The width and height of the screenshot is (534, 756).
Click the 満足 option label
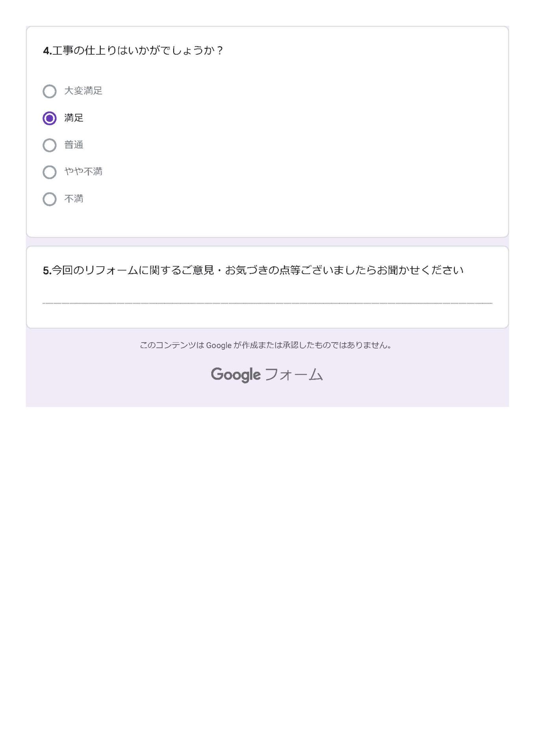74,118
